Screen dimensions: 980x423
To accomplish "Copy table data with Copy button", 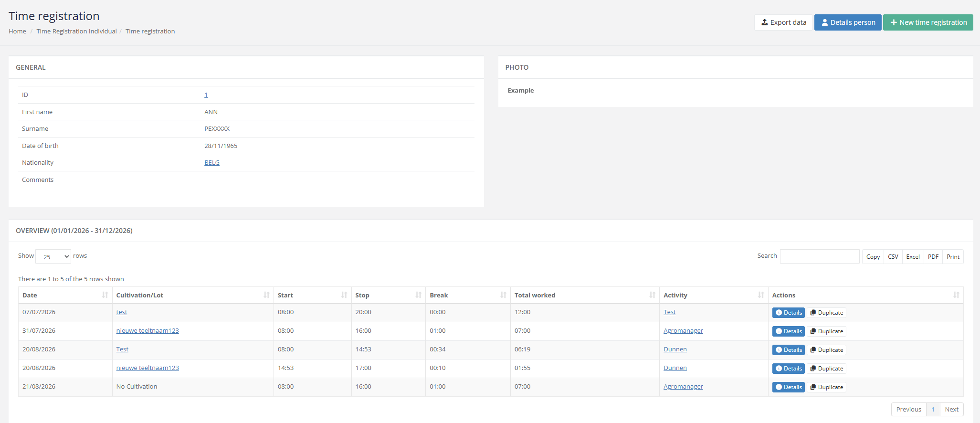I will pyautogui.click(x=873, y=256).
